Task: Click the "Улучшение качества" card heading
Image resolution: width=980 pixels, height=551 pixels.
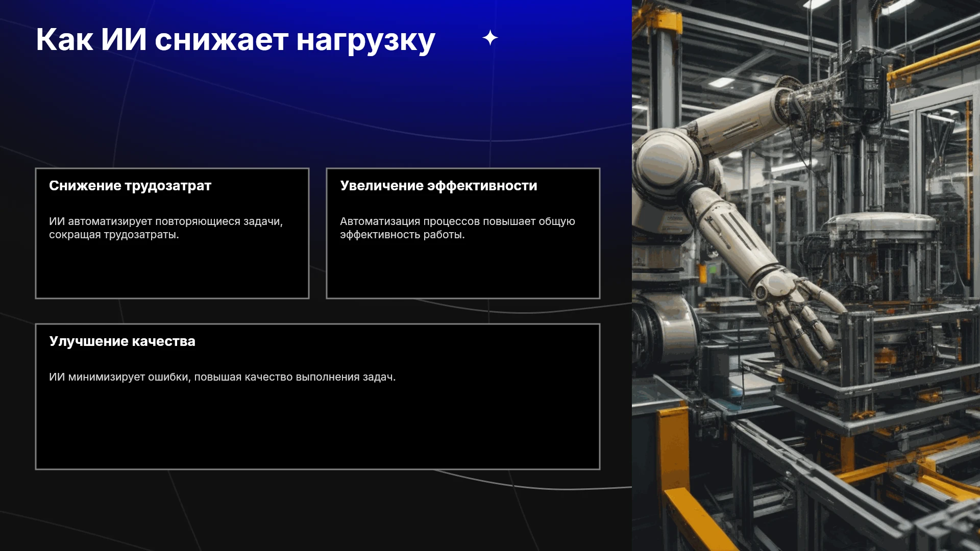Action: pos(122,341)
